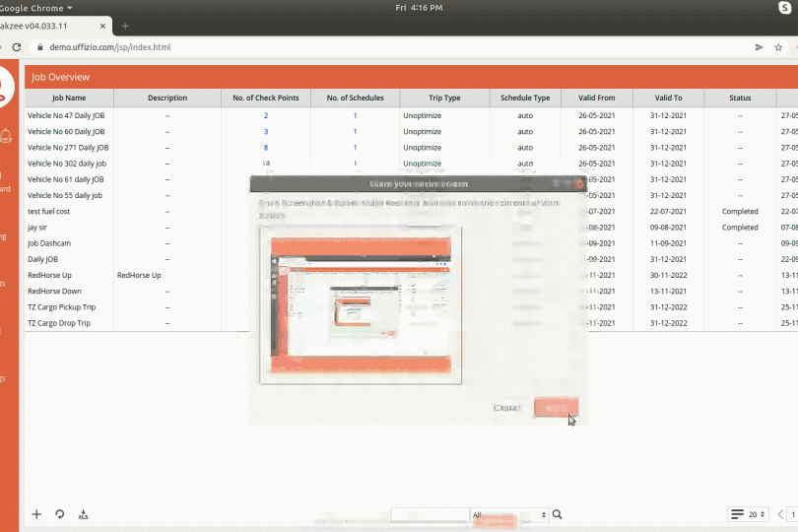Screen dimensions: 798x532
Task: Sort by Job Name column header
Action: (69, 99)
